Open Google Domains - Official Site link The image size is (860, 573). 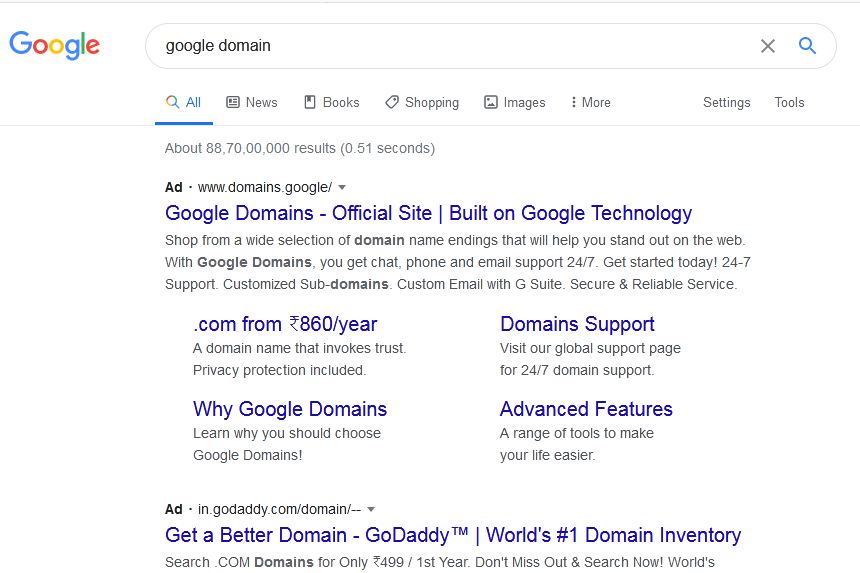tap(428, 213)
